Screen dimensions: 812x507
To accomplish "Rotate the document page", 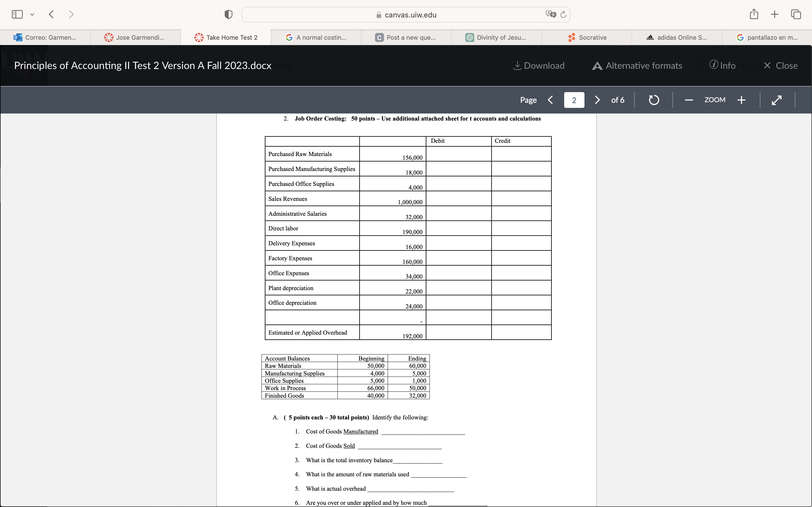I will coord(653,100).
